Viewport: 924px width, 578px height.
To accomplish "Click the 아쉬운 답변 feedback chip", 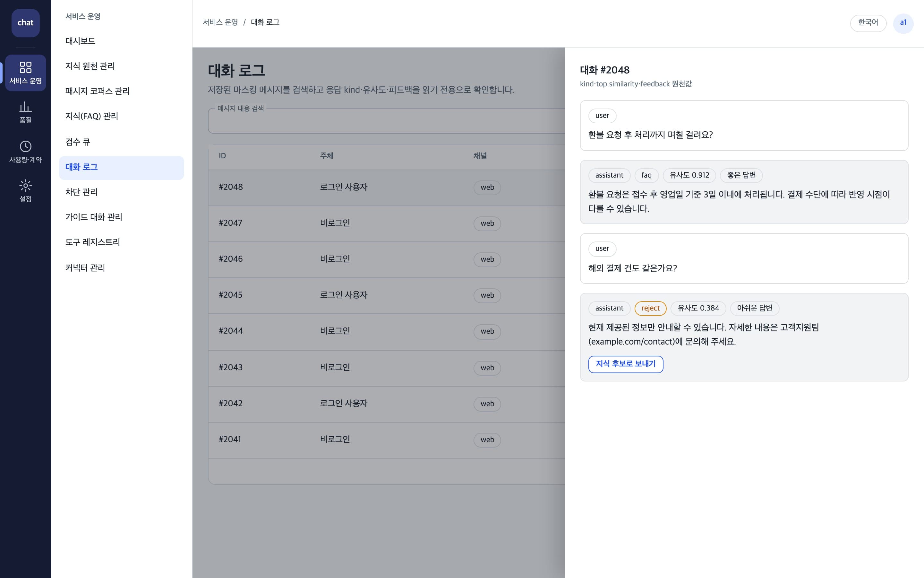I will pyautogui.click(x=755, y=309).
